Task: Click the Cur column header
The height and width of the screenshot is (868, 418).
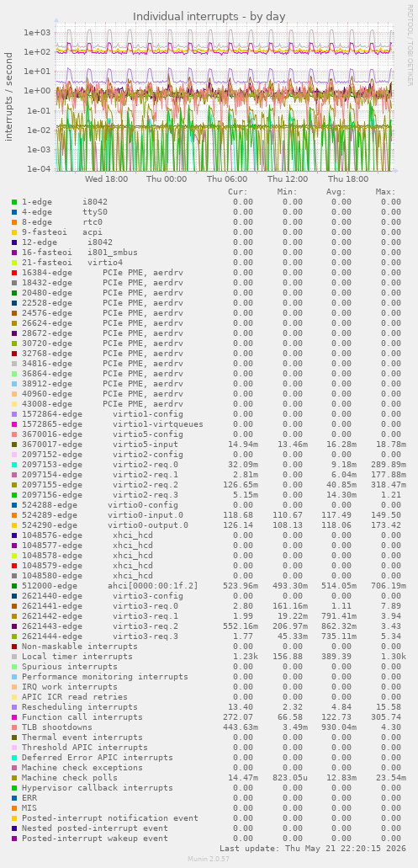Action: [x=238, y=192]
